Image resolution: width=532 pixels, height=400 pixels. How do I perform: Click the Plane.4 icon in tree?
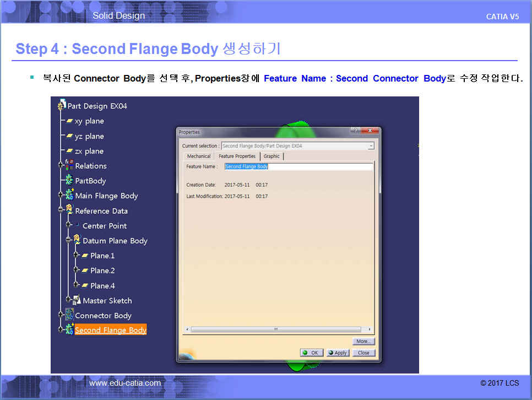85,286
